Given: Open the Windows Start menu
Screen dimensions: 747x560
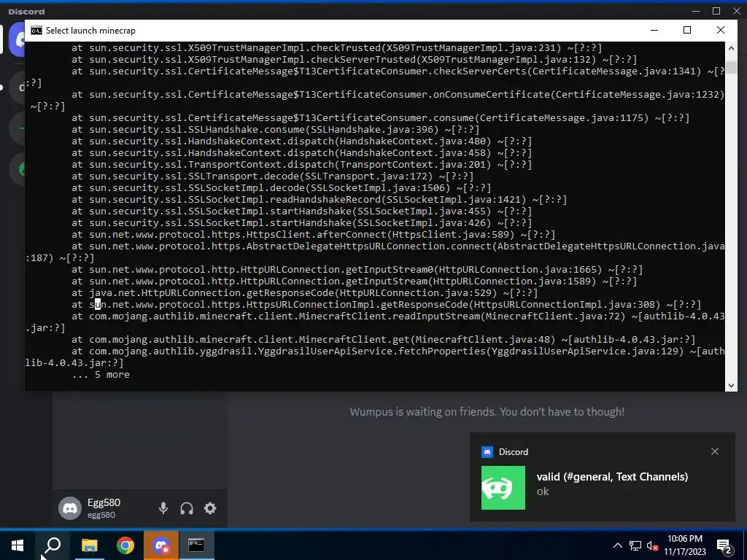Looking at the screenshot, I should coord(18,545).
